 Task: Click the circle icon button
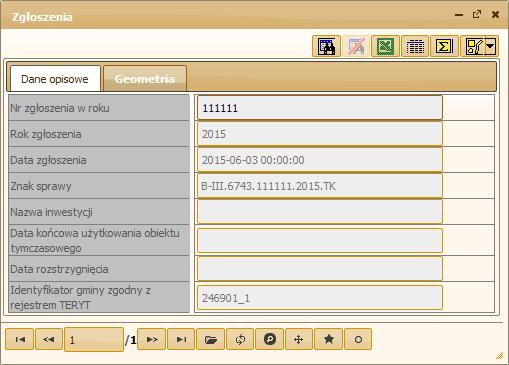pyautogui.click(x=358, y=339)
